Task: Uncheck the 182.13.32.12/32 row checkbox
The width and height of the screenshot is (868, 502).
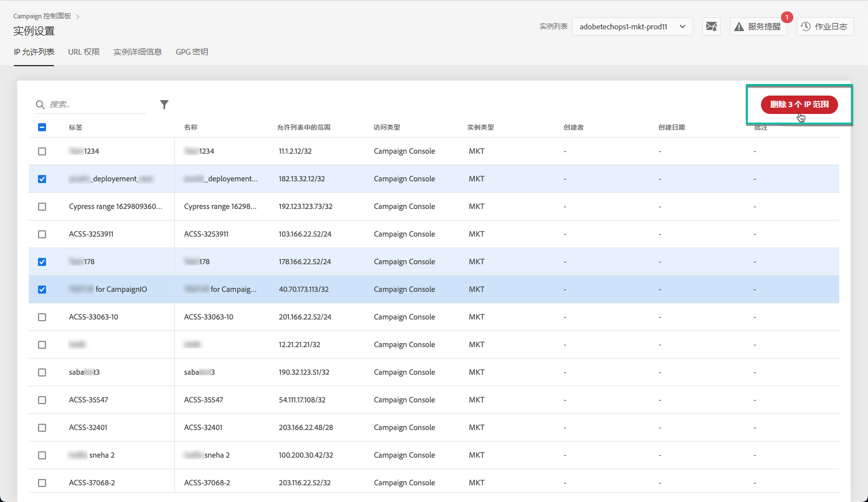Action: coord(42,179)
